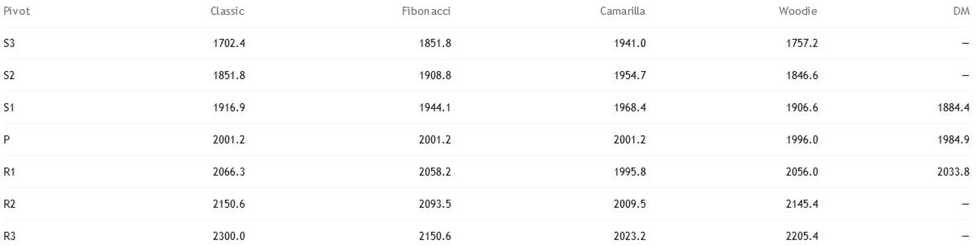Viewport: 980px width, 246px height.
Task: Click DM R1 value 2033.8
Action: 953,172
